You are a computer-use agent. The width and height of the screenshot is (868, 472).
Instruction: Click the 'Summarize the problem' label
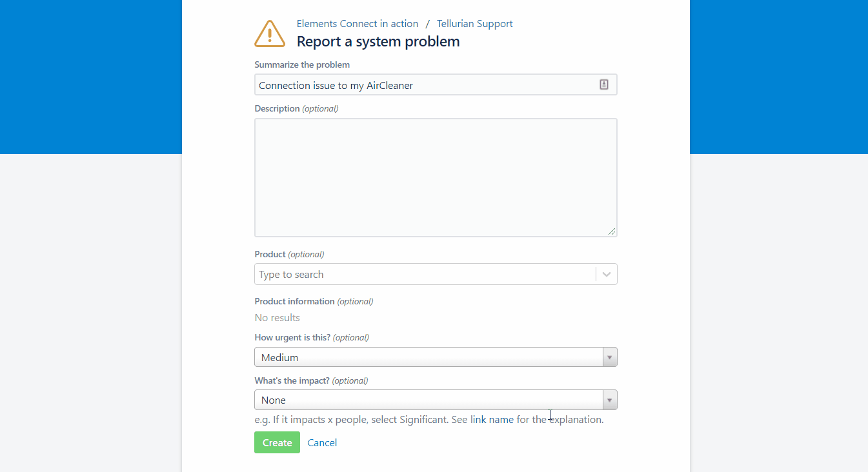pos(302,65)
